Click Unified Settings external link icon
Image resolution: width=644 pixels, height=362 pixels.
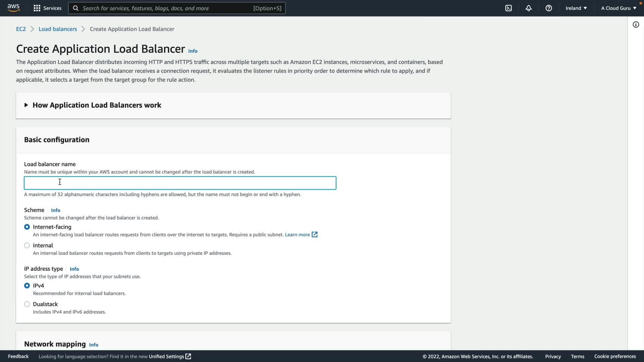[x=188, y=356]
